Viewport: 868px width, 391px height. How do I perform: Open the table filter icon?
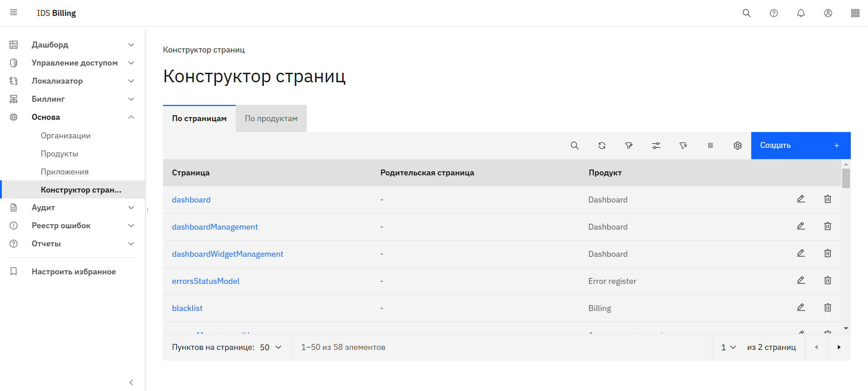[629, 146]
